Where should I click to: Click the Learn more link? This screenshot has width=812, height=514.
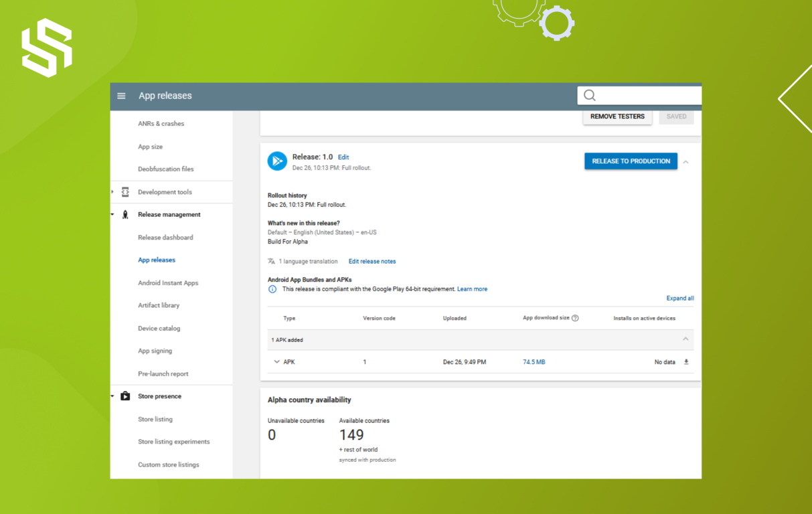click(x=472, y=289)
